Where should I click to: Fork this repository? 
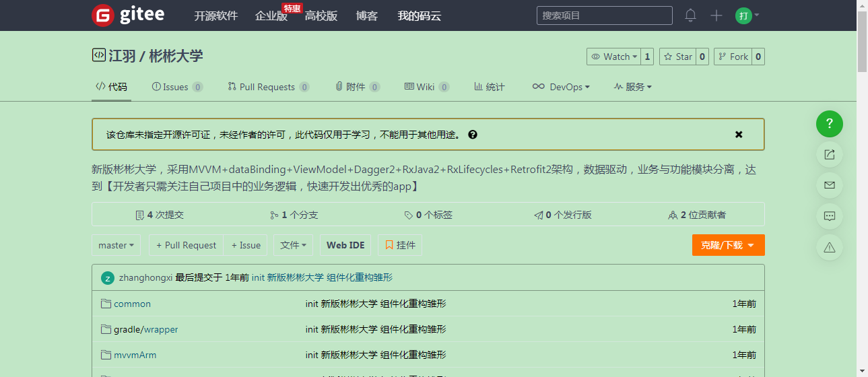click(x=733, y=57)
